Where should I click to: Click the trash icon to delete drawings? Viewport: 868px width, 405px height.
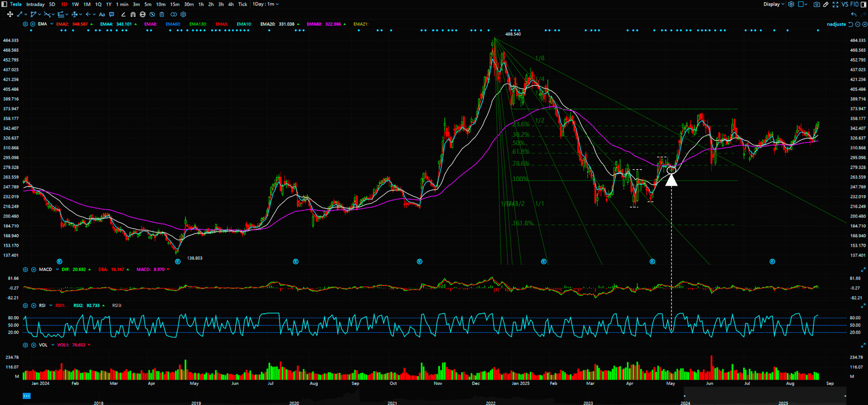tap(162, 15)
